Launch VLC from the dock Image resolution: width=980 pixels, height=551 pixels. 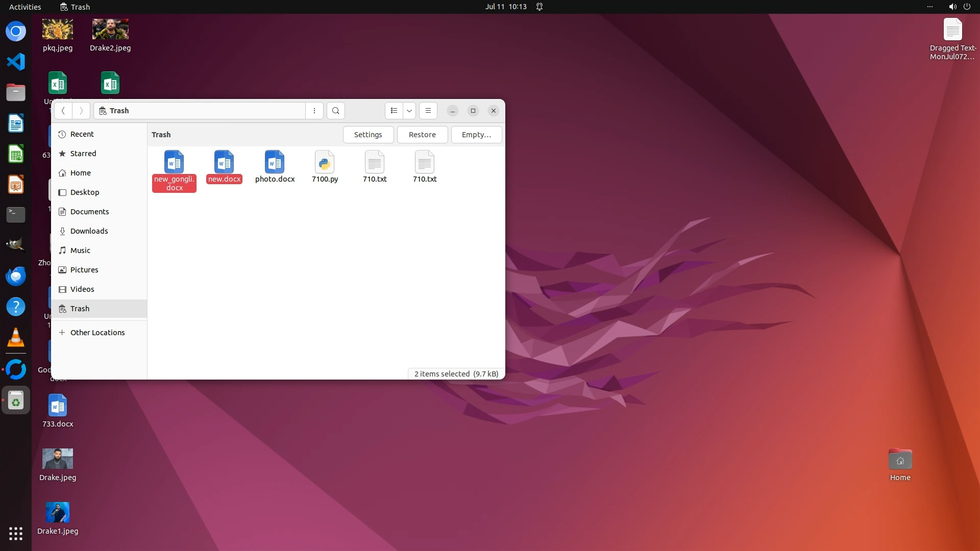pyautogui.click(x=16, y=338)
